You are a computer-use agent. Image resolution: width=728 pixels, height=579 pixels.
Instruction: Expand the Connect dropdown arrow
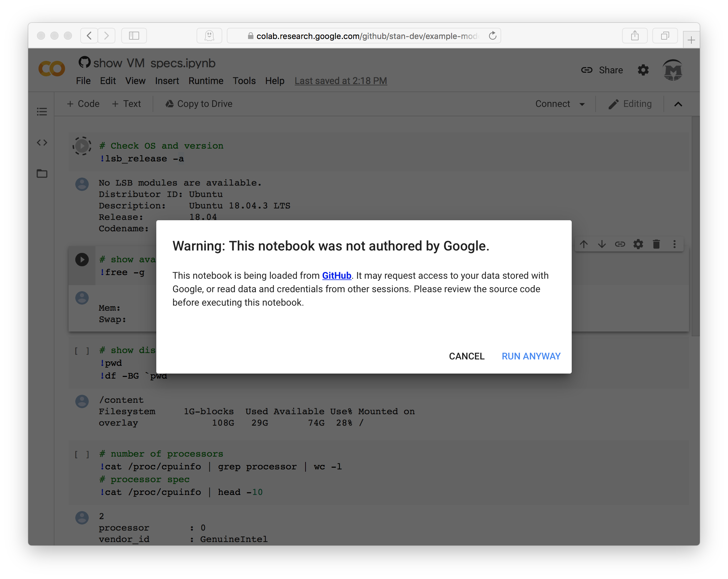click(x=582, y=104)
